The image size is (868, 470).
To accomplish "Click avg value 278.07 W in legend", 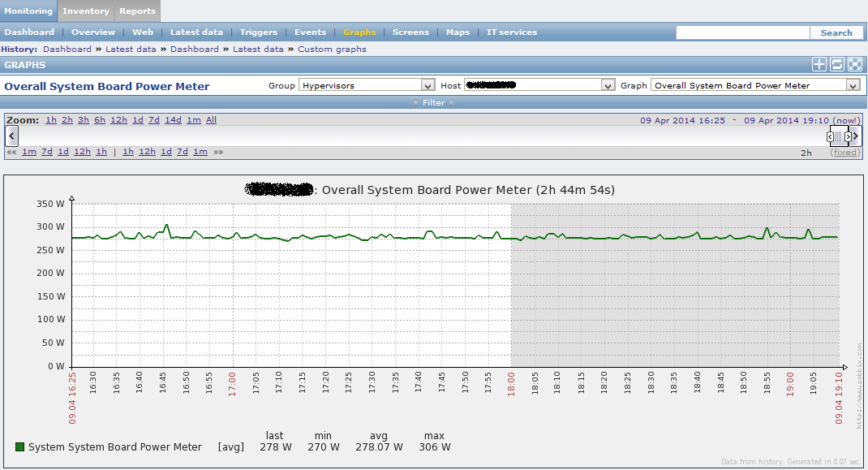I will pos(379,446).
